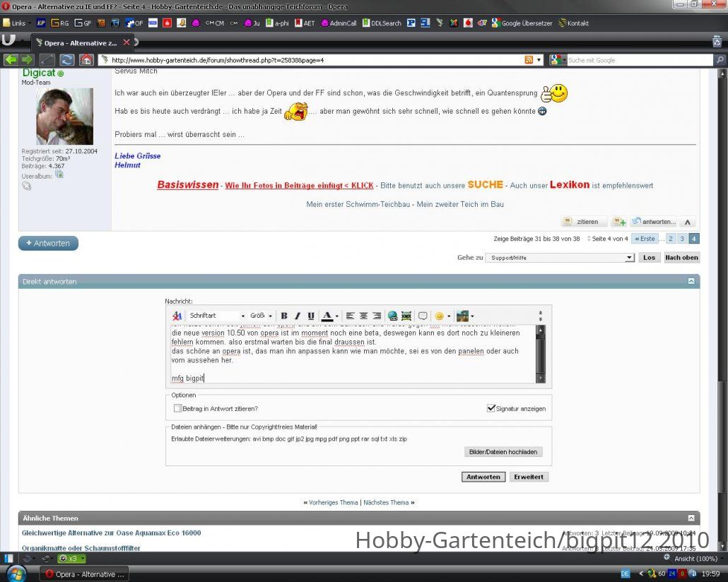Screen dimensions: 728x582
Task: Open the Kontakt bookmark
Action: point(574,23)
